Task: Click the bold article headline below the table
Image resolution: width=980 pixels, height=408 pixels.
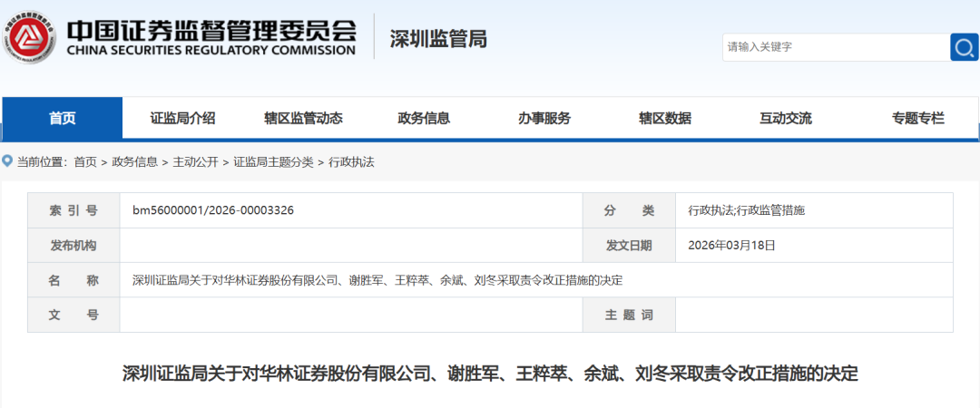Action: coord(490,374)
